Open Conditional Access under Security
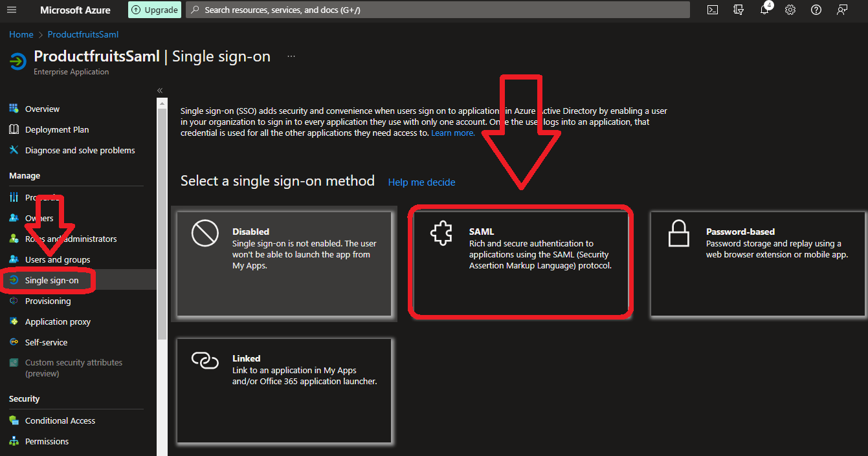 click(x=59, y=420)
